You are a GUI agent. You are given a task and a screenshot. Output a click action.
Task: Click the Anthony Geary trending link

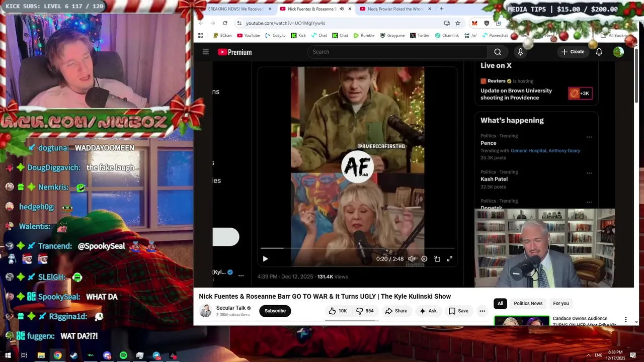point(564,150)
